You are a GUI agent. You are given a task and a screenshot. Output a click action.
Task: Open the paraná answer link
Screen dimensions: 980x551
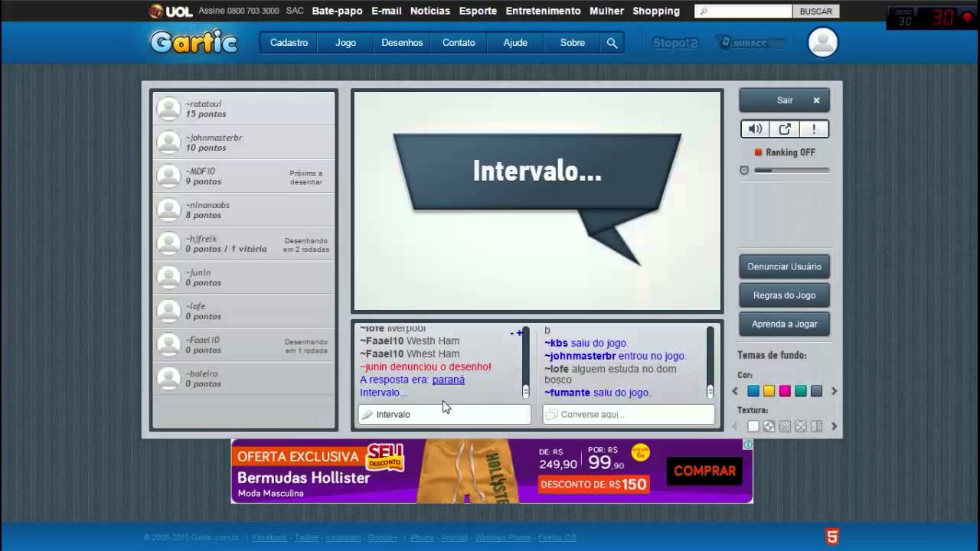(x=448, y=380)
